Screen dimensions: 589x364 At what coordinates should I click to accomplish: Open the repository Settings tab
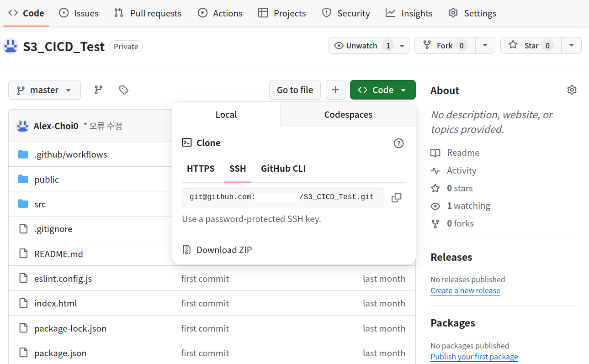click(x=472, y=13)
